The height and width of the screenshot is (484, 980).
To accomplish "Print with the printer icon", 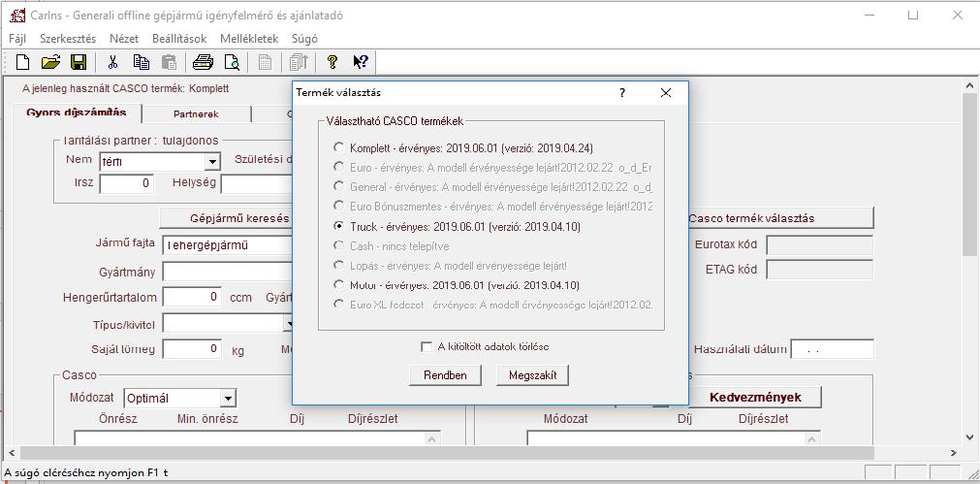I will (x=204, y=61).
